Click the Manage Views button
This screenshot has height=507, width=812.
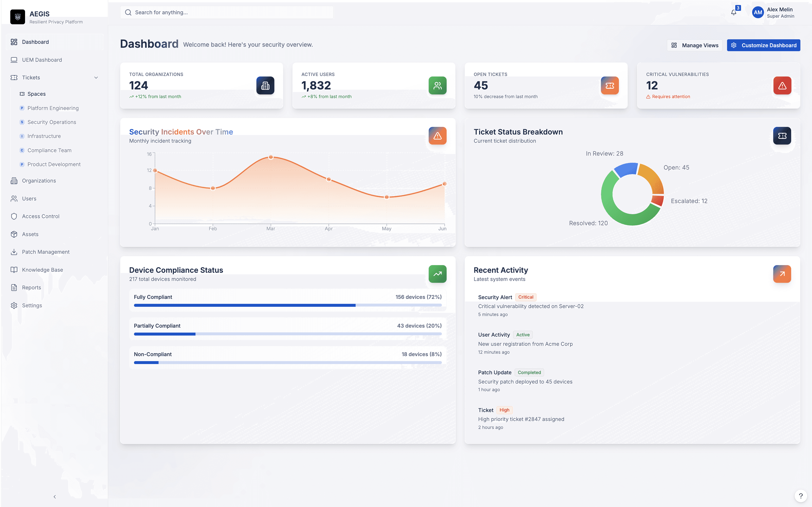pos(694,45)
